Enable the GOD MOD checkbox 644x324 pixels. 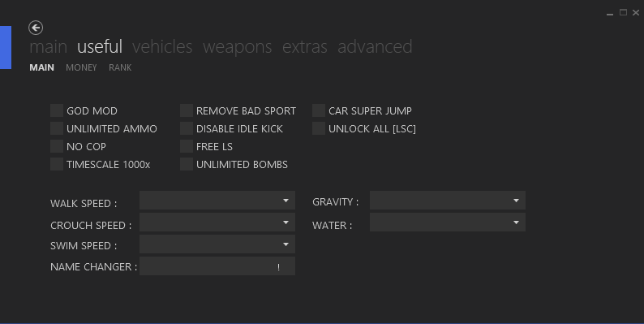click(x=57, y=110)
